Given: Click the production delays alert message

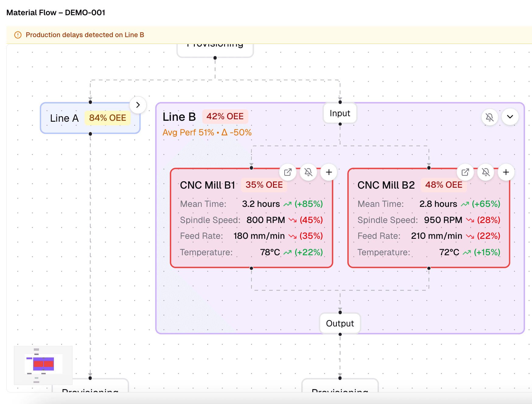Looking at the screenshot, I should tap(85, 35).
